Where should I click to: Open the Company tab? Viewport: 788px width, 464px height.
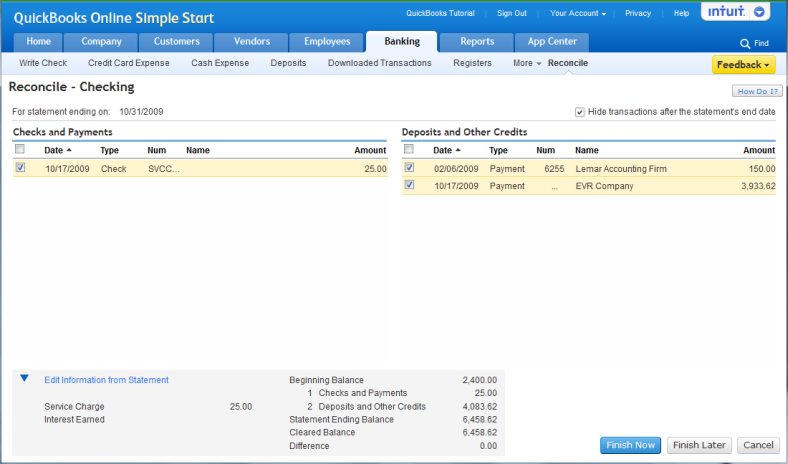[102, 42]
